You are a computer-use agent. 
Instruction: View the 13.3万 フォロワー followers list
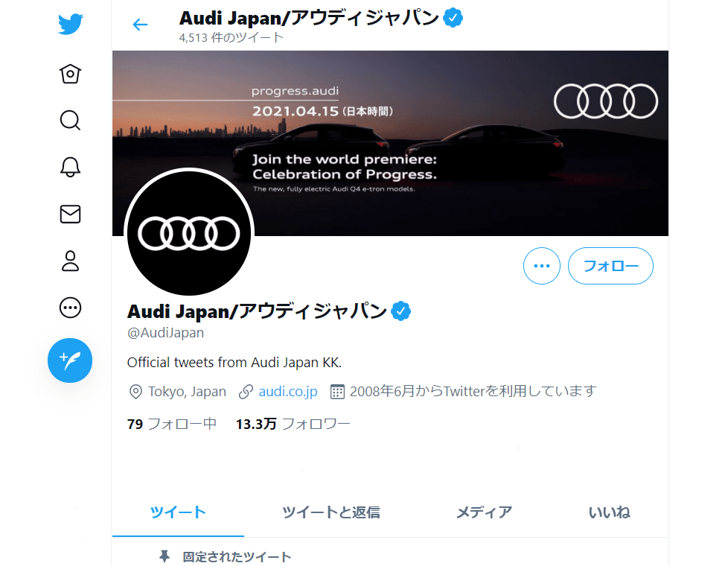[x=293, y=424]
